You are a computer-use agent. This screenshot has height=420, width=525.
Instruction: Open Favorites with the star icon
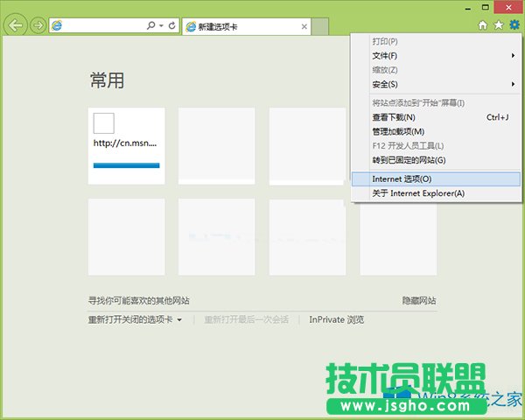tap(498, 26)
